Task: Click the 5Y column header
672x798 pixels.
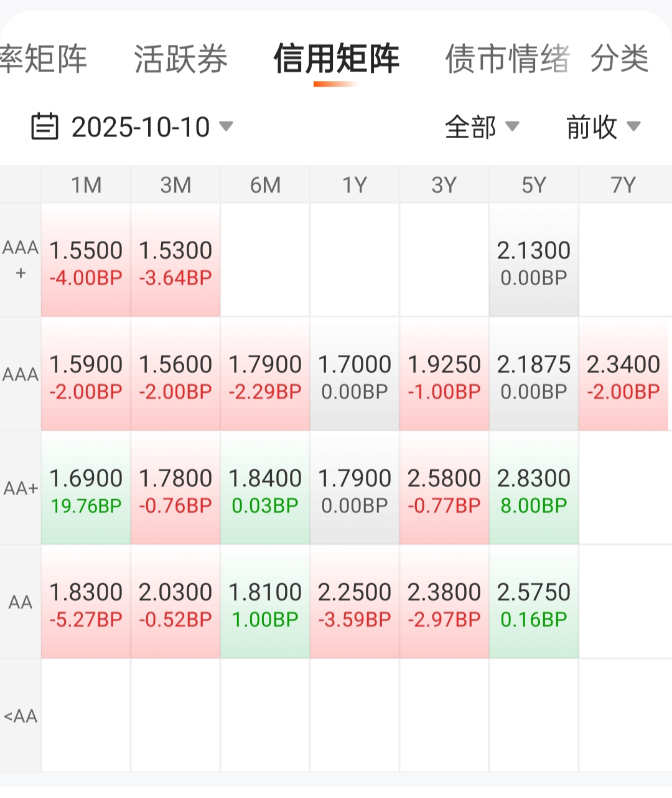Action: pos(533,185)
